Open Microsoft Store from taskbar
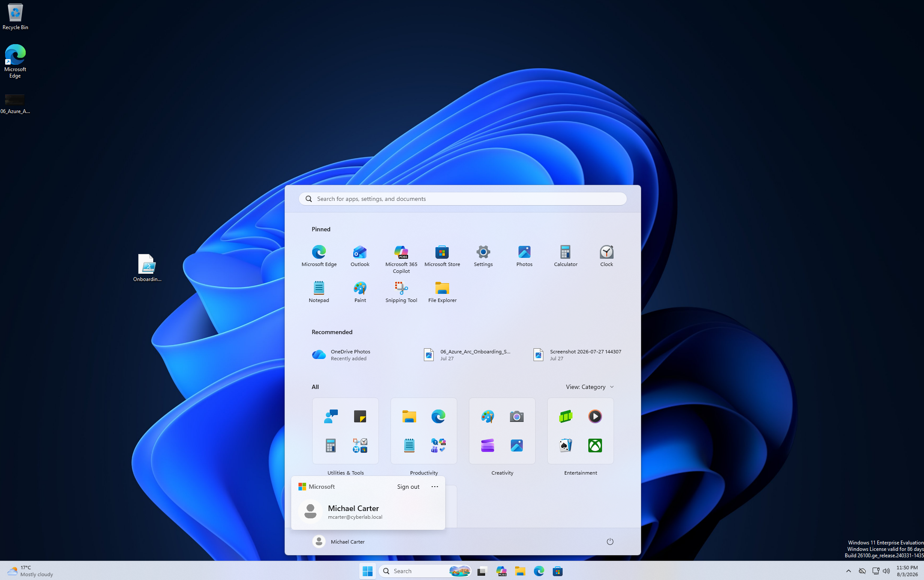The image size is (924, 580). [x=557, y=571]
